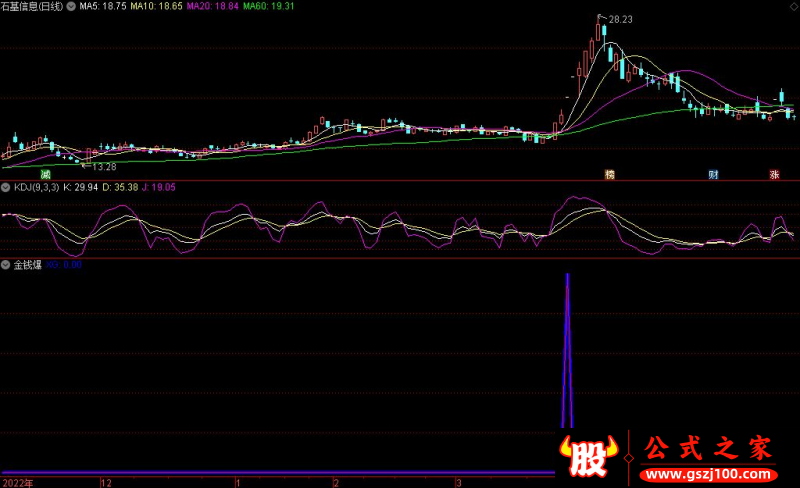Open the 金钱爆 indicator dropdown arrow

6,264
